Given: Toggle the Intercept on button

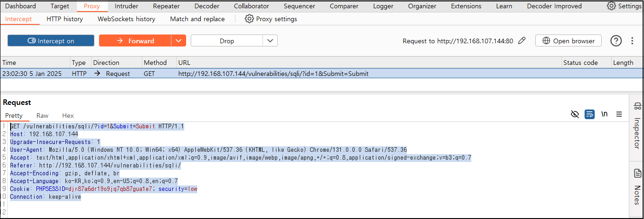Looking at the screenshot, I should tap(51, 40).
